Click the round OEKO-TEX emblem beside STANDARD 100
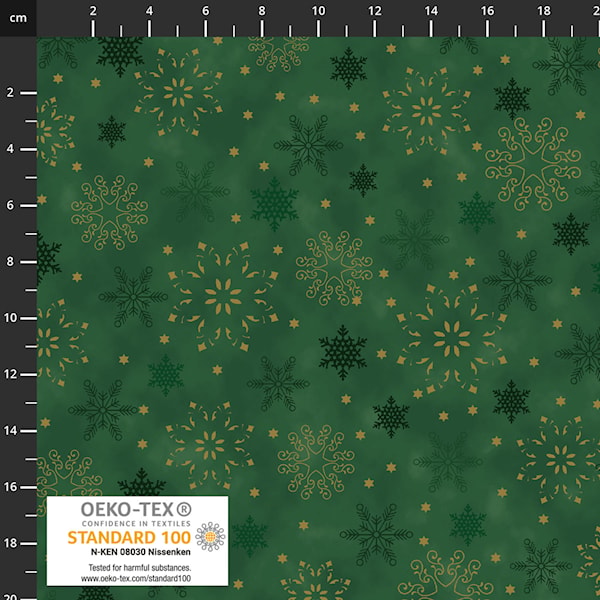 210,536
